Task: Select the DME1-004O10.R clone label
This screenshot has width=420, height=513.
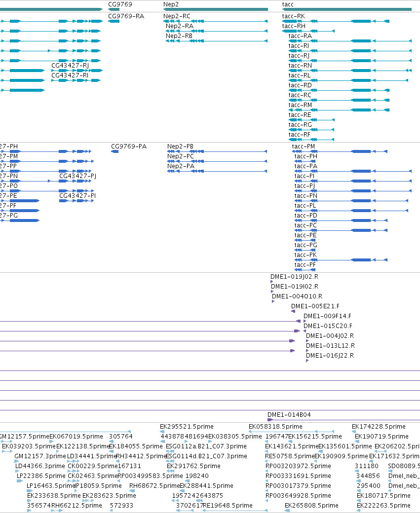Action: coord(297,296)
